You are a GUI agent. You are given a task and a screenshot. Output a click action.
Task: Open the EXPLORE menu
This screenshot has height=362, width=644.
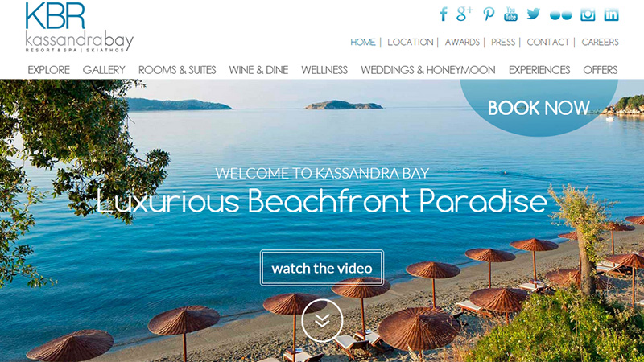[48, 70]
